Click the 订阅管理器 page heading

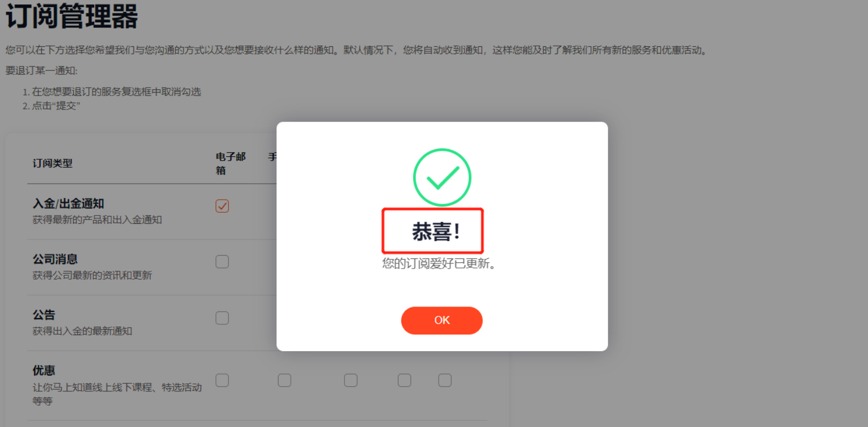pos(71,16)
